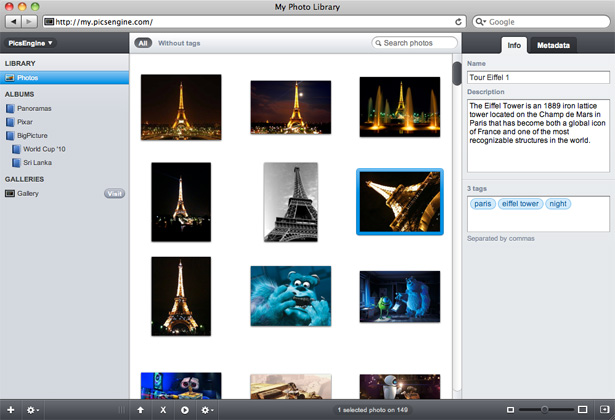Click the large thumbnail size icon
The width and height of the screenshot is (615, 420).
click(x=582, y=409)
